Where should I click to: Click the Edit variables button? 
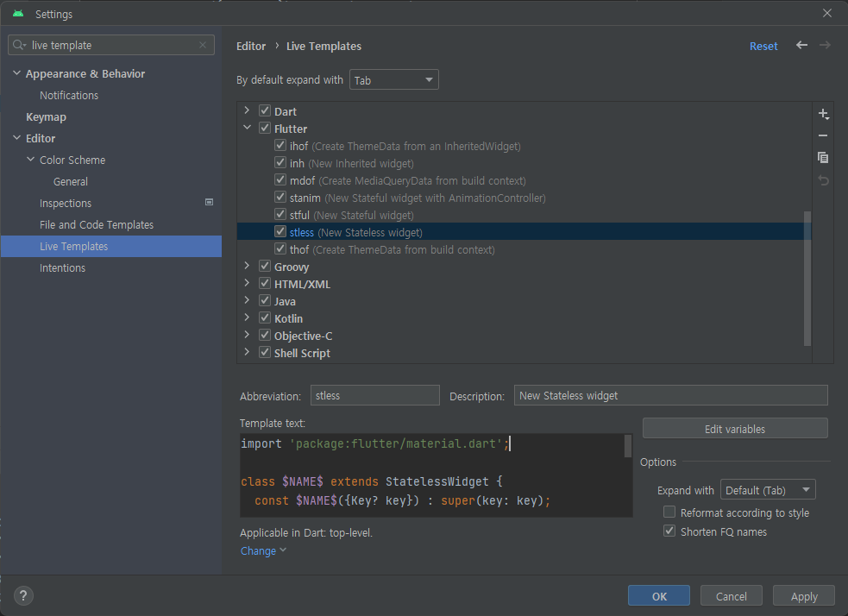pyautogui.click(x=734, y=428)
